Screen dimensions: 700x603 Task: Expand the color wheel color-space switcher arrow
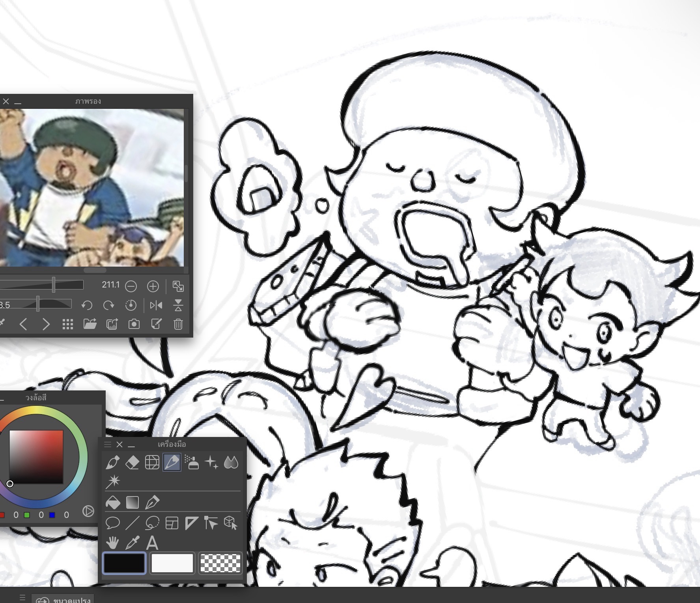[88, 512]
